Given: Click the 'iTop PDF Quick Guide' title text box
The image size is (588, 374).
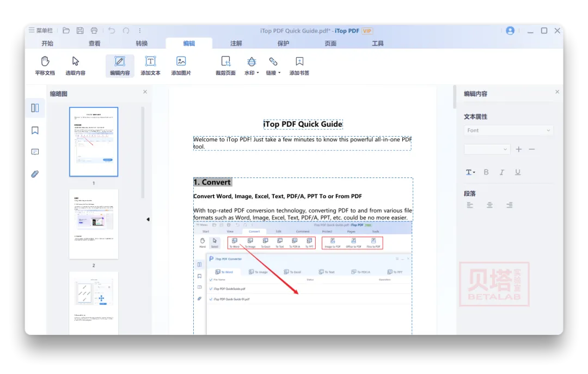Looking at the screenshot, I should pos(303,124).
